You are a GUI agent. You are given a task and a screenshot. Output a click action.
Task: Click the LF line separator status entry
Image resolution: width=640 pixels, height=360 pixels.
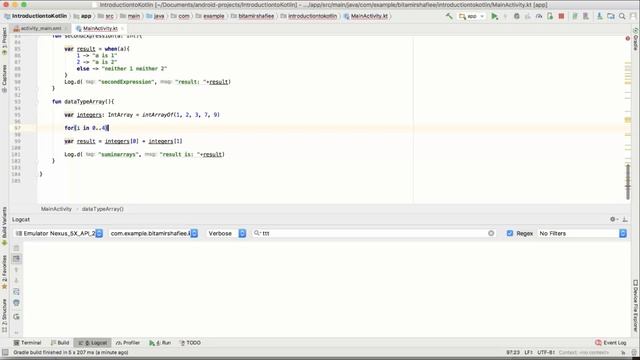tap(529, 353)
